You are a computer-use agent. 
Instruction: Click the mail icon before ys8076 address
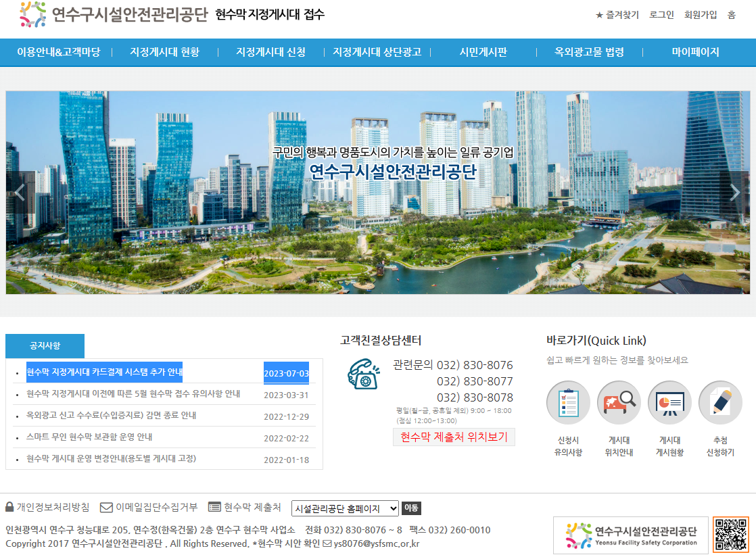(327, 543)
